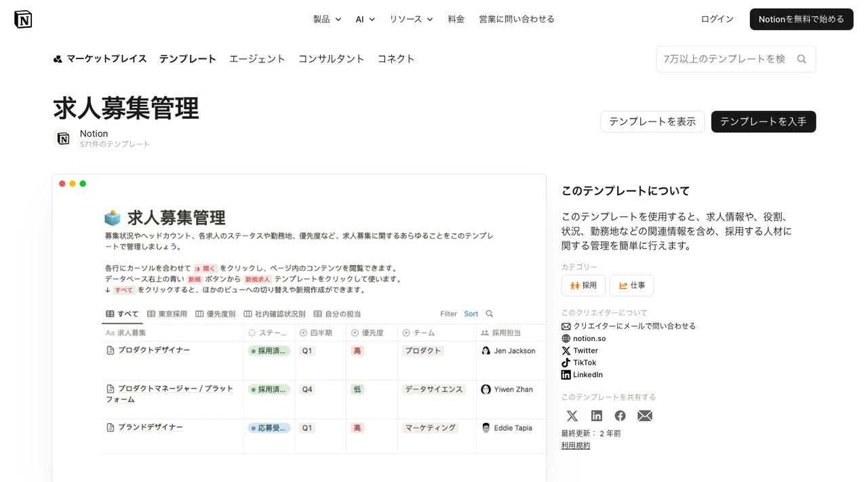Click the マーケティング team tag

[x=430, y=428]
